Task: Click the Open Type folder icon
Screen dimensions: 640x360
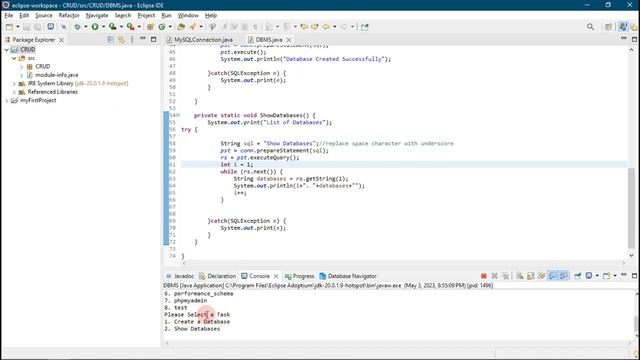Action: point(181,27)
